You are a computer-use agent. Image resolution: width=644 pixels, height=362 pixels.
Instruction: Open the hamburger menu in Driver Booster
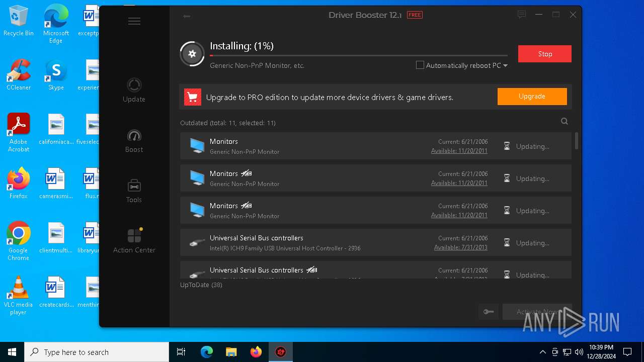pyautogui.click(x=134, y=21)
